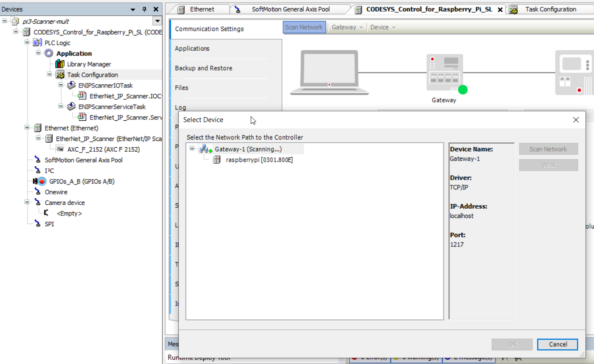Collapse the pi3-Scanner-mult root node
Viewport: 594px width, 364px height.
(4, 21)
